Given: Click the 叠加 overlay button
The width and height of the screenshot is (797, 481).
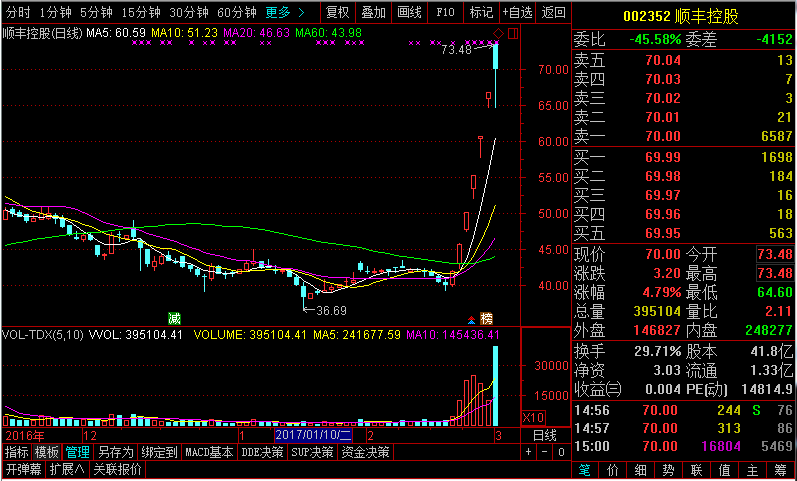Looking at the screenshot, I should coord(374,12).
